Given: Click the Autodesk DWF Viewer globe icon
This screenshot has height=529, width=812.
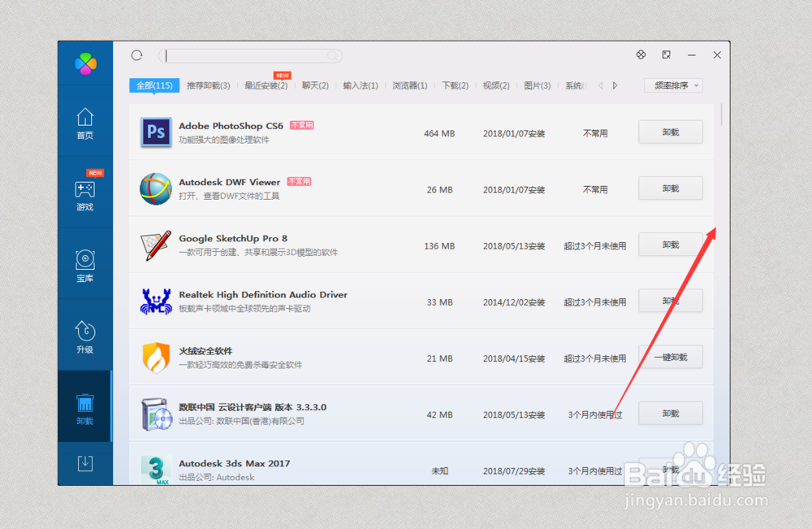Looking at the screenshot, I should tap(155, 189).
